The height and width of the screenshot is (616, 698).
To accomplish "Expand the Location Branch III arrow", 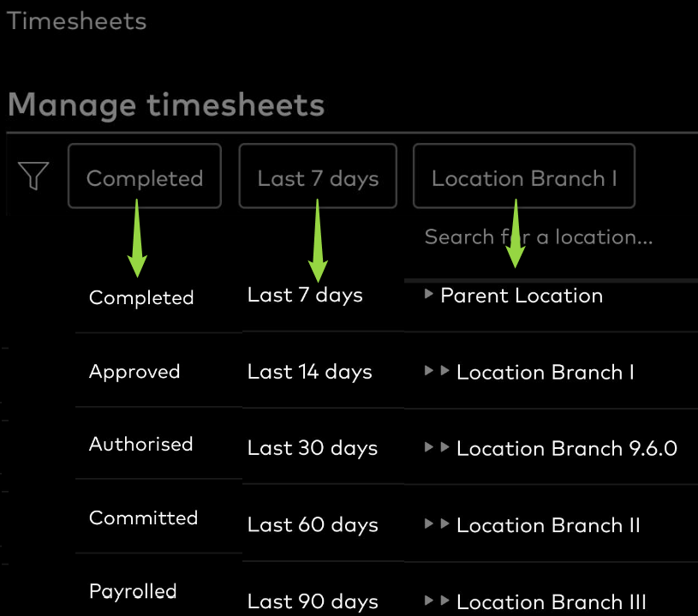I will coord(444,601).
